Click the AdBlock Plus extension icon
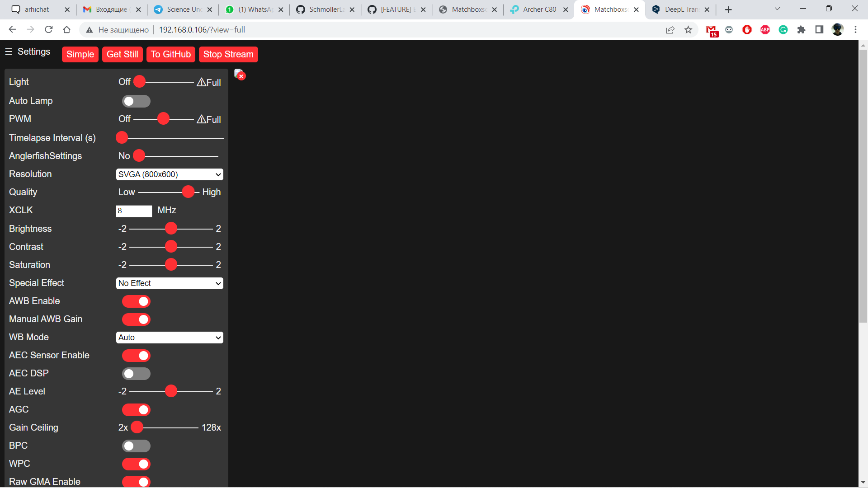 pyautogui.click(x=765, y=30)
